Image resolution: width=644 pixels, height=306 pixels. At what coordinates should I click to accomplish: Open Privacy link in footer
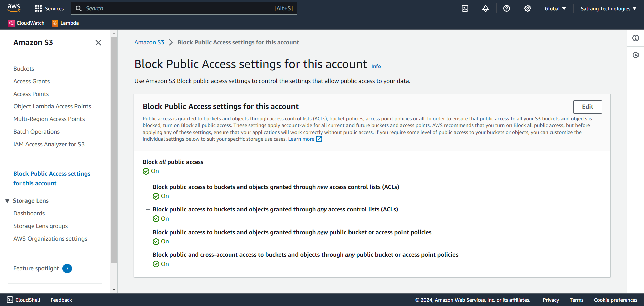click(551, 300)
